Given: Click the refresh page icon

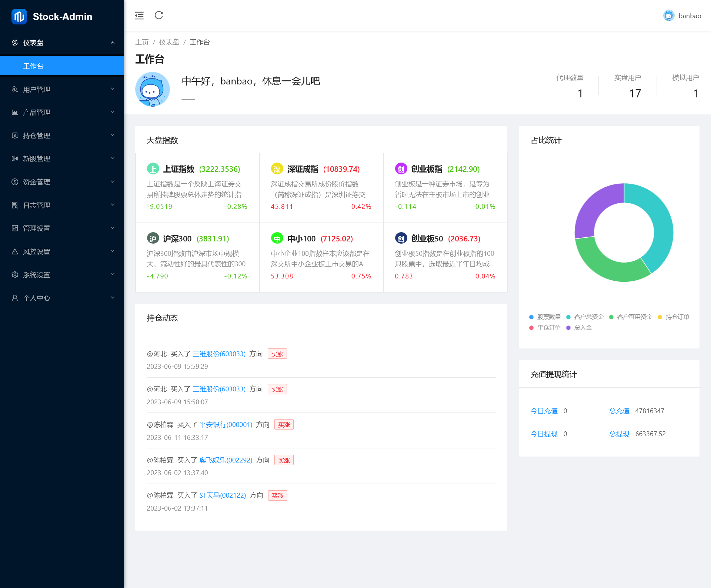Looking at the screenshot, I should tap(159, 16).
